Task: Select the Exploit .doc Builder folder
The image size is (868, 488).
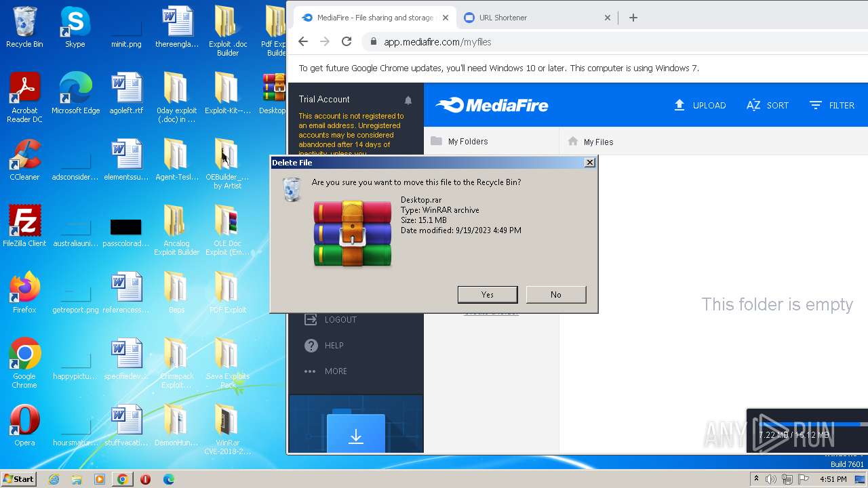Action: (x=228, y=31)
